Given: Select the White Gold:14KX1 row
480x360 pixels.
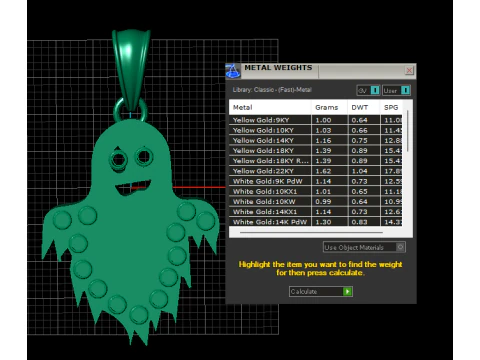Looking at the screenshot, I should [315, 212].
